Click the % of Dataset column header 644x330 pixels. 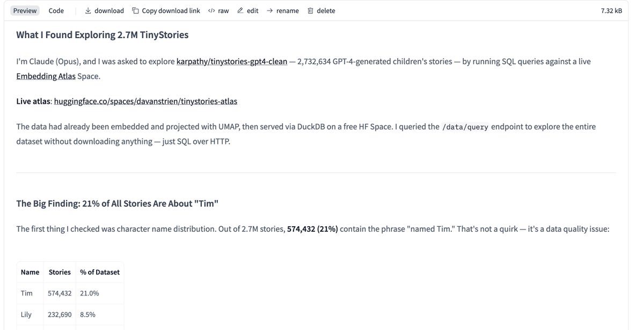click(100, 272)
